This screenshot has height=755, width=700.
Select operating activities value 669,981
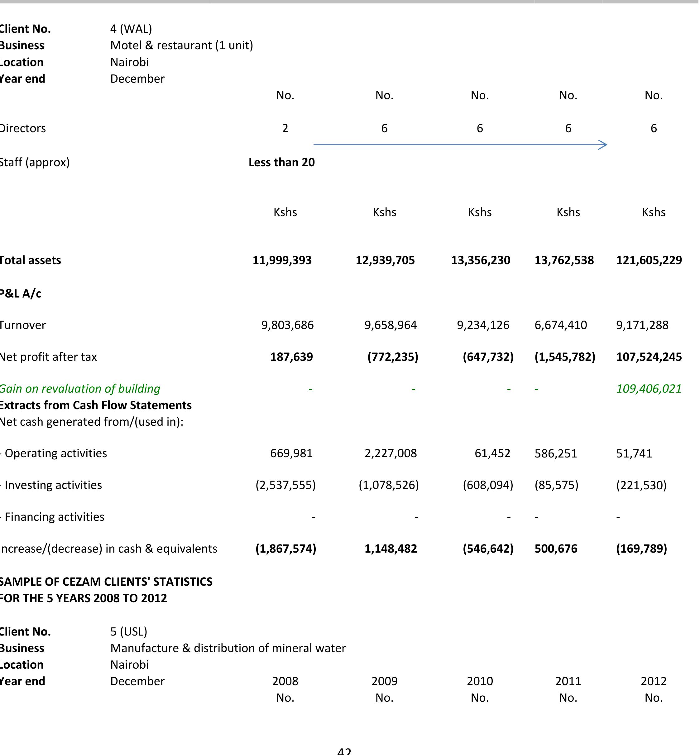pos(292,454)
